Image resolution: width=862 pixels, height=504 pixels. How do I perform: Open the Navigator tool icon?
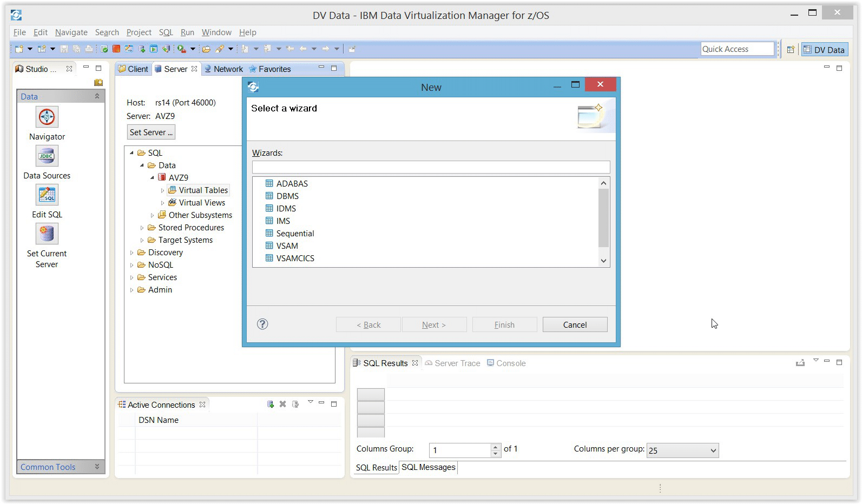tap(47, 117)
